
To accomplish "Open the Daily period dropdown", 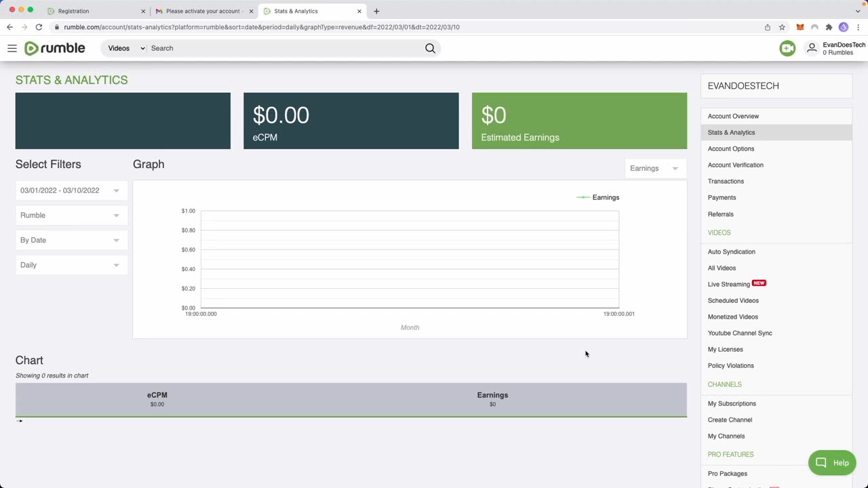I will coord(71,265).
